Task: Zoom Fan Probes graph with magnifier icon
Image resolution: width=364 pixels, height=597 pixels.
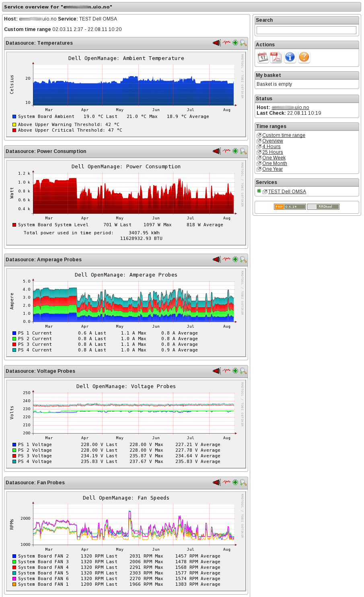Action: pyautogui.click(x=243, y=482)
